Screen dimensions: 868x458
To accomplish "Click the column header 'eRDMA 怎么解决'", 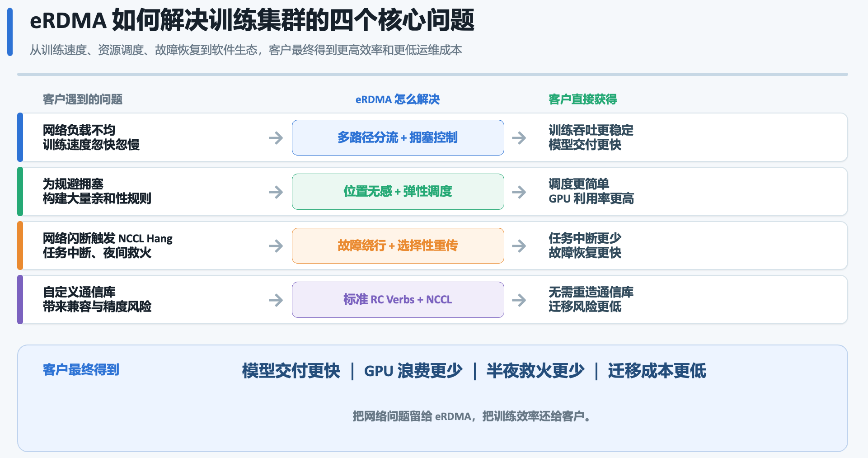I will [x=398, y=99].
